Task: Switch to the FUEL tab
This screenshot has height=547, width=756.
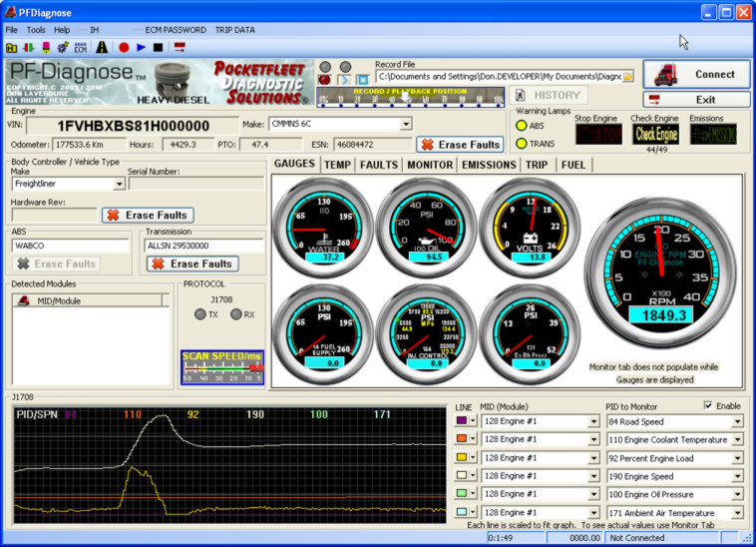Action: pyautogui.click(x=573, y=165)
